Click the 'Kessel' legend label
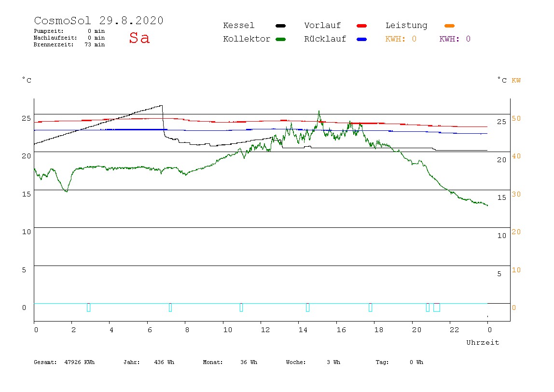 click(x=239, y=26)
